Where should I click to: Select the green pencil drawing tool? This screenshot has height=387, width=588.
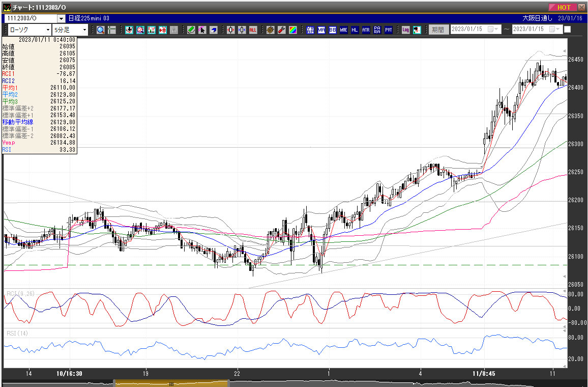point(191,30)
